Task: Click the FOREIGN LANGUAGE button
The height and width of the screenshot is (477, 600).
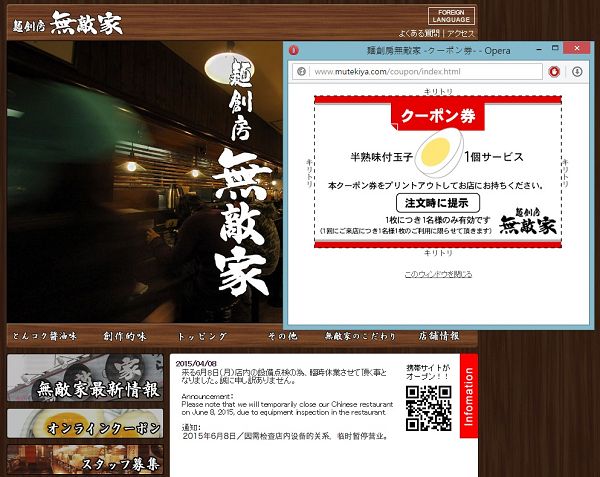Action: pos(451,16)
